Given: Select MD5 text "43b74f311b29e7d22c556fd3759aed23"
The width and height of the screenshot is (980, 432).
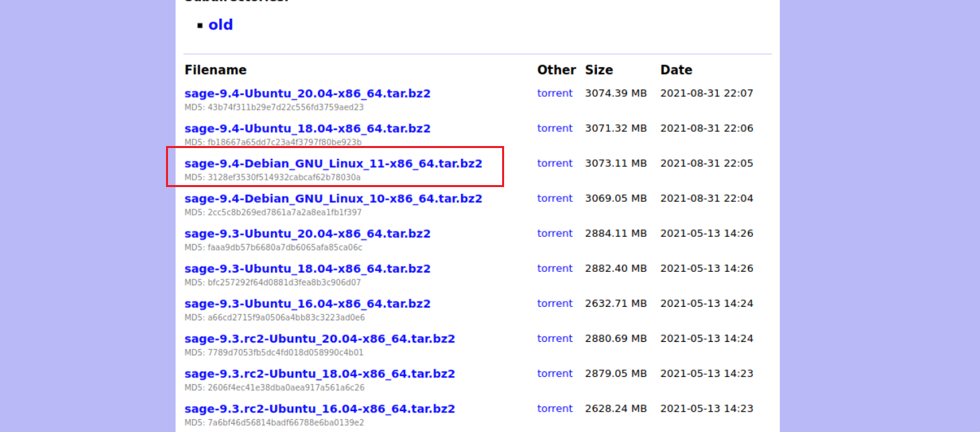Looking at the screenshot, I should 286,107.
